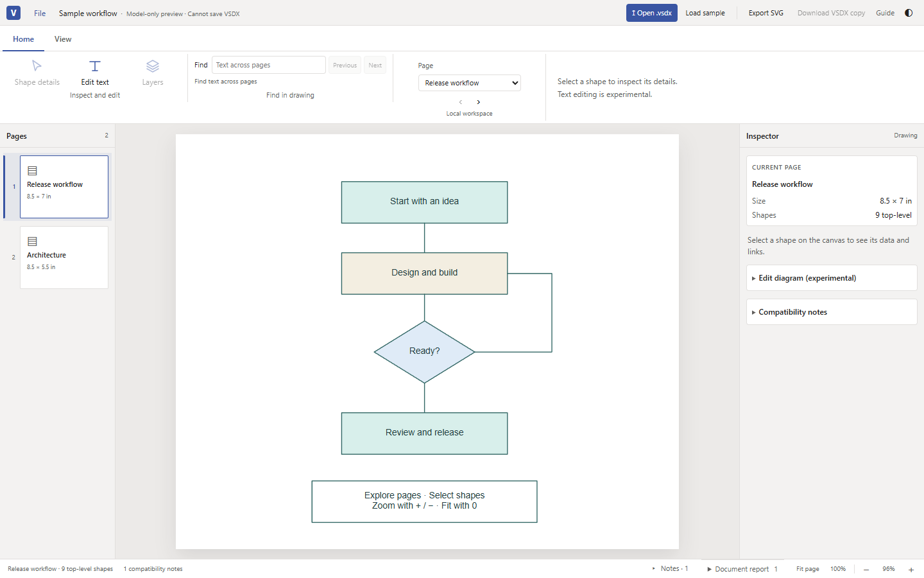924x578 pixels.
Task: Zoom out with the minus button
Action: click(866, 570)
